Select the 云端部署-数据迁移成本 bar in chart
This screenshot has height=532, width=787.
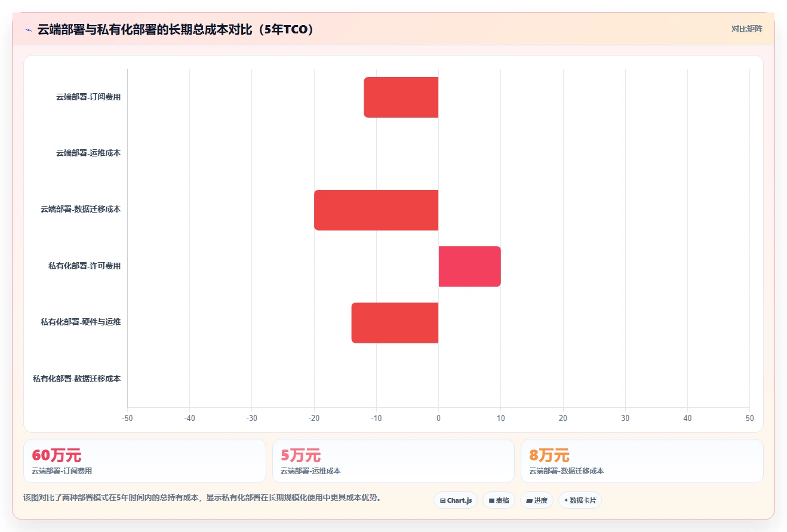tap(376, 210)
